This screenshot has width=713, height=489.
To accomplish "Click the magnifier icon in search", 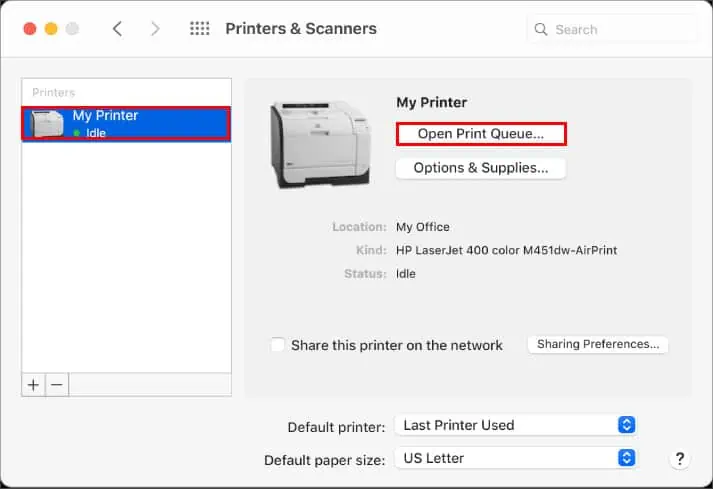I will tap(542, 30).
